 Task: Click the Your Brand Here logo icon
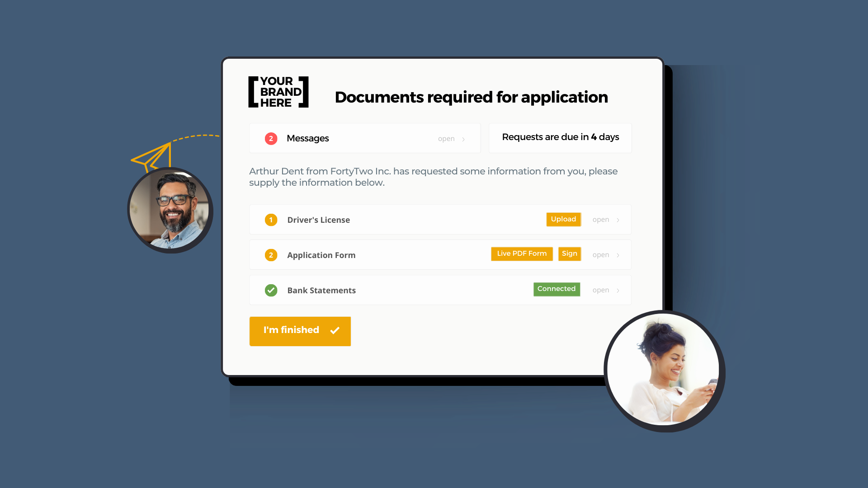click(278, 91)
